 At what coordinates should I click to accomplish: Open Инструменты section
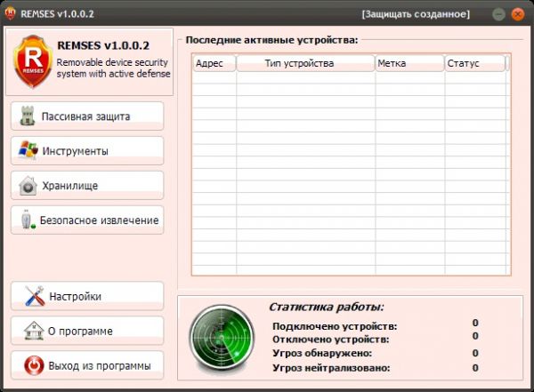coord(87,151)
